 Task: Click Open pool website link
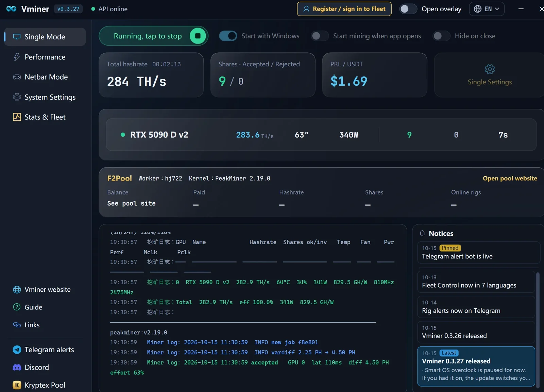pos(510,178)
